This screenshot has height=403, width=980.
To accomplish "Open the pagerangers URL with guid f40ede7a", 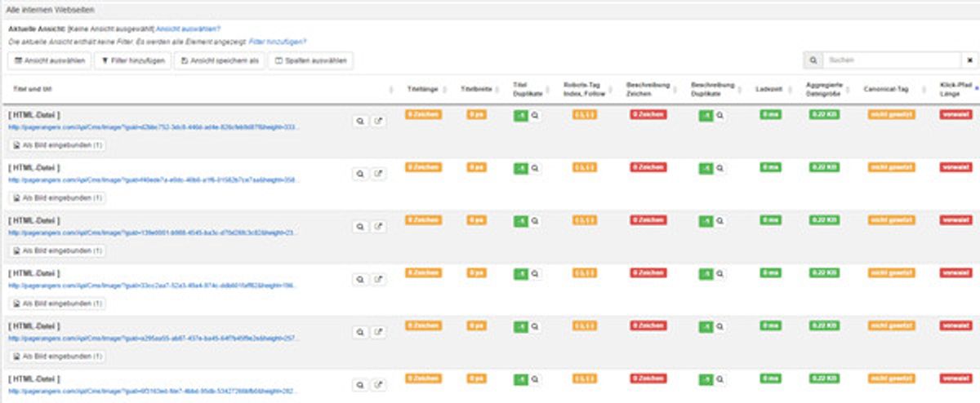I will click(x=154, y=180).
